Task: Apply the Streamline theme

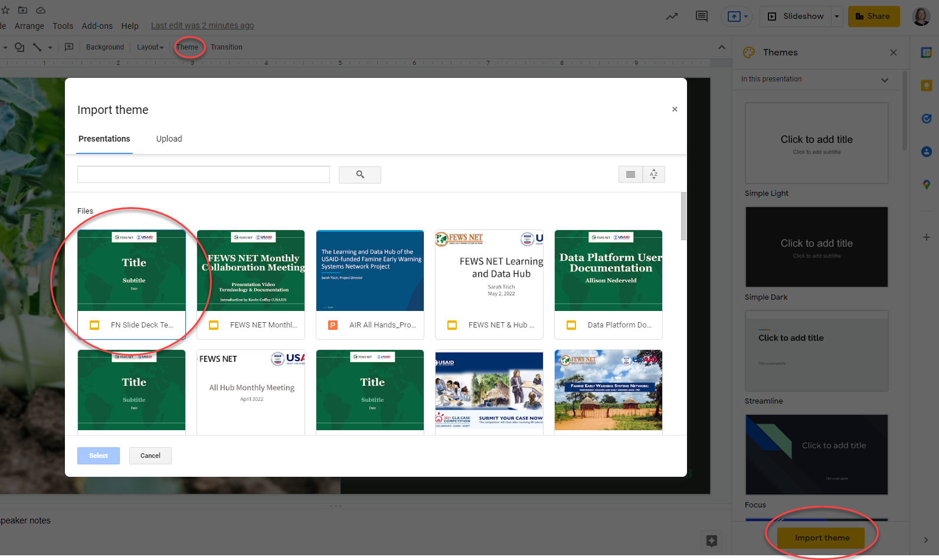Action: [816, 351]
